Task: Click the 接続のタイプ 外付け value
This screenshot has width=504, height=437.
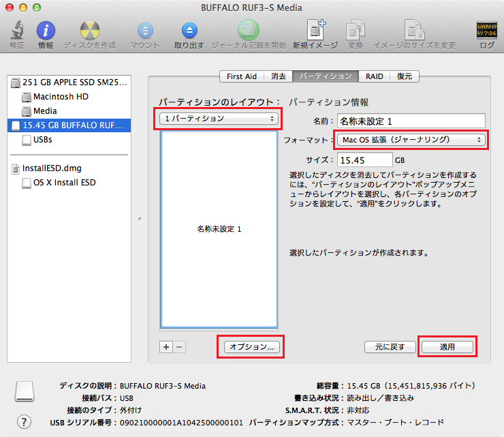Action: 131,410
